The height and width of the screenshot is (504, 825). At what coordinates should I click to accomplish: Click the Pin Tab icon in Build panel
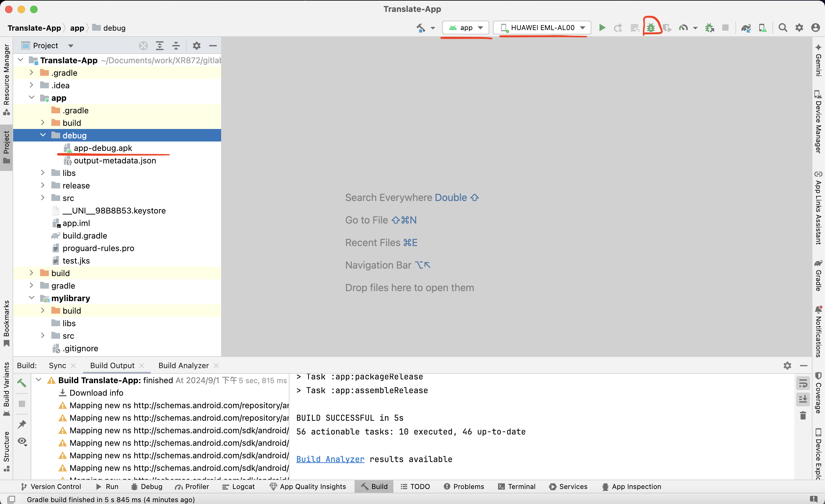pyautogui.click(x=22, y=424)
